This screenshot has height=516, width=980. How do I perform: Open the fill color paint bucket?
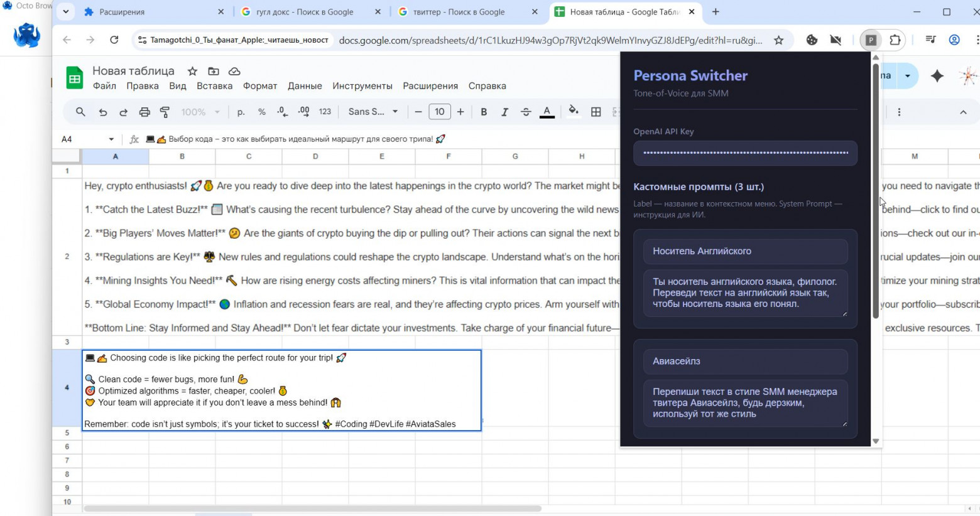573,111
